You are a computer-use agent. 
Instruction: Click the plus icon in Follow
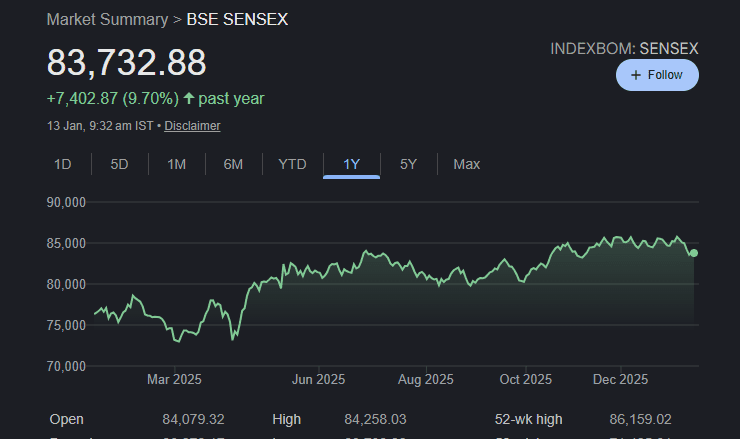click(x=636, y=75)
